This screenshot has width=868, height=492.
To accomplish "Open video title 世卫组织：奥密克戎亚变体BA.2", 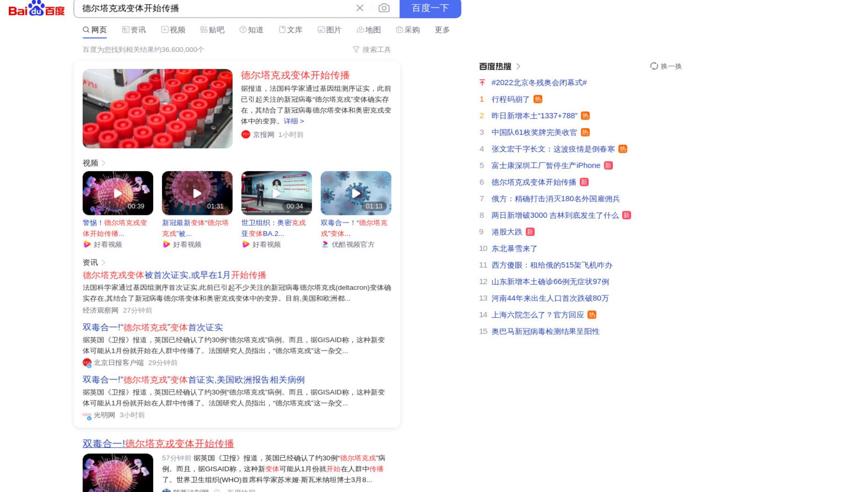I will [274, 228].
